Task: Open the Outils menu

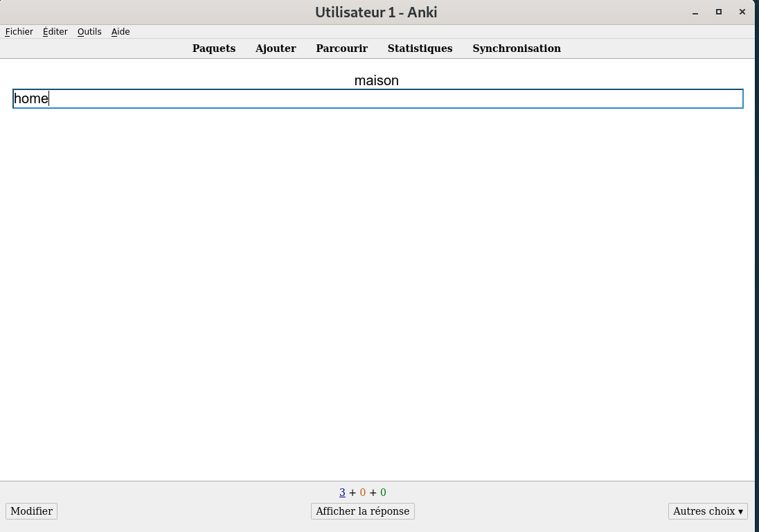Action: click(89, 31)
